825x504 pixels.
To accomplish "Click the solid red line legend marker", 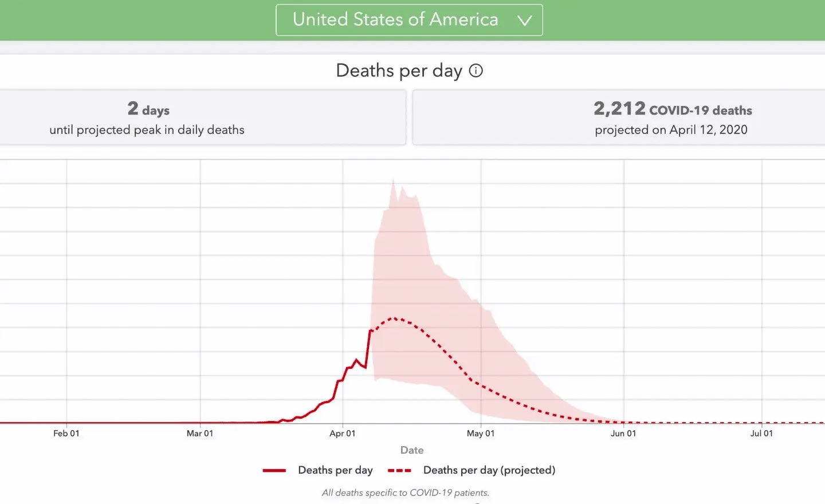I will tap(274, 470).
